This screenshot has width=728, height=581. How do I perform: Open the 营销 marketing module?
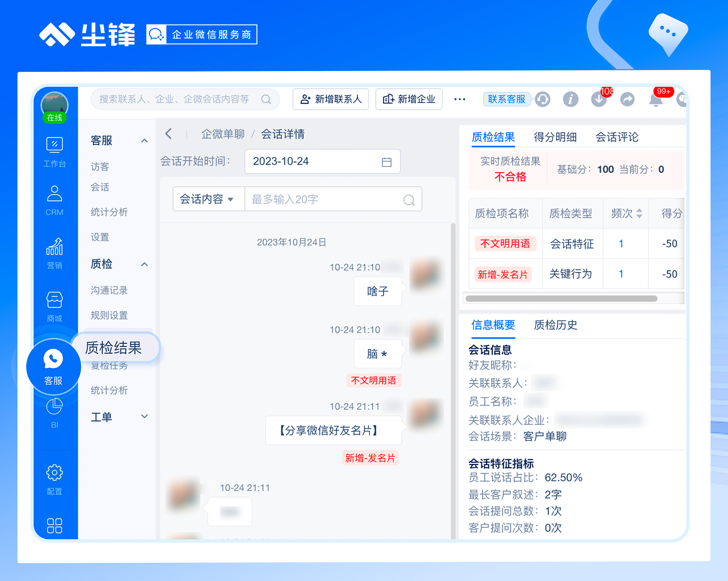(54, 250)
